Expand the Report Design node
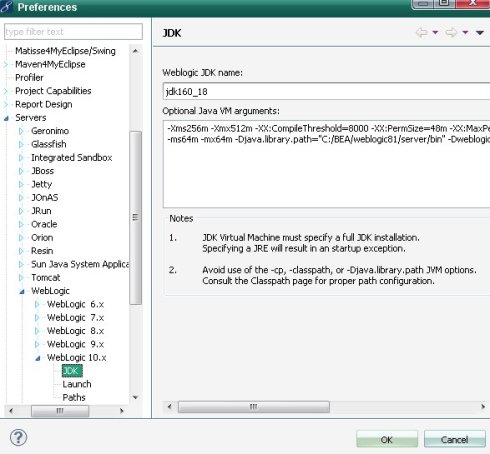The height and width of the screenshot is (454, 490). tap(6, 104)
